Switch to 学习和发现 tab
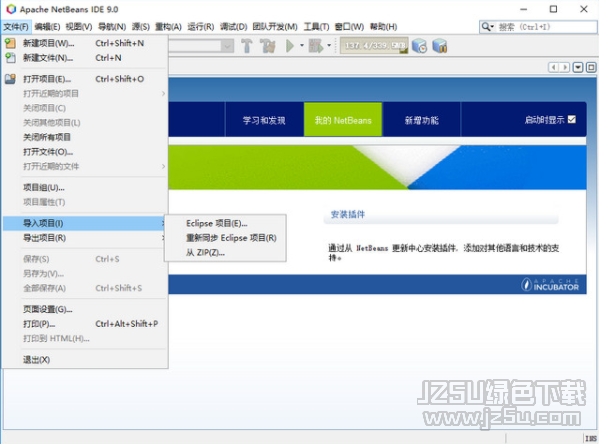599x444 pixels. pos(264,120)
